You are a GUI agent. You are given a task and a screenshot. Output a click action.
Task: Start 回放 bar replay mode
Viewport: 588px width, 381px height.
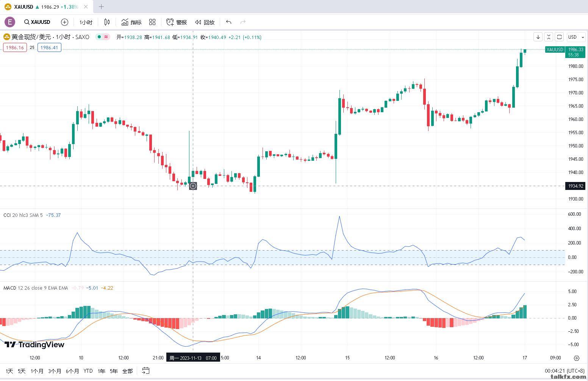[x=205, y=22]
